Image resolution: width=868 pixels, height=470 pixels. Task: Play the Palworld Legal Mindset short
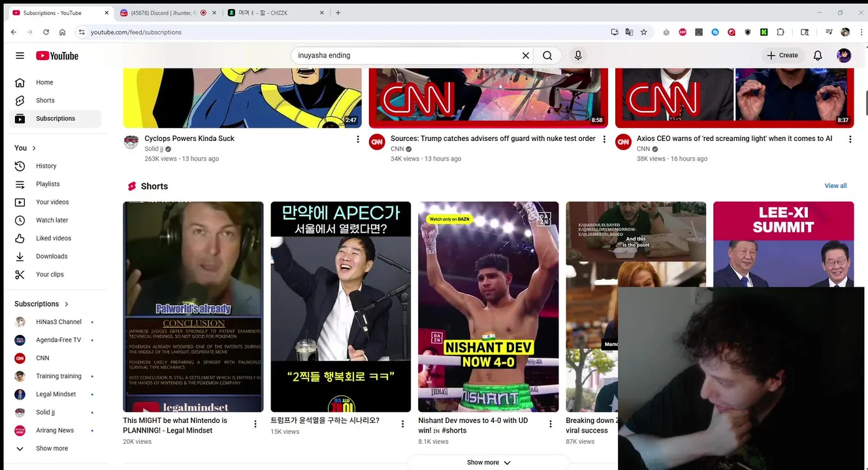point(193,307)
